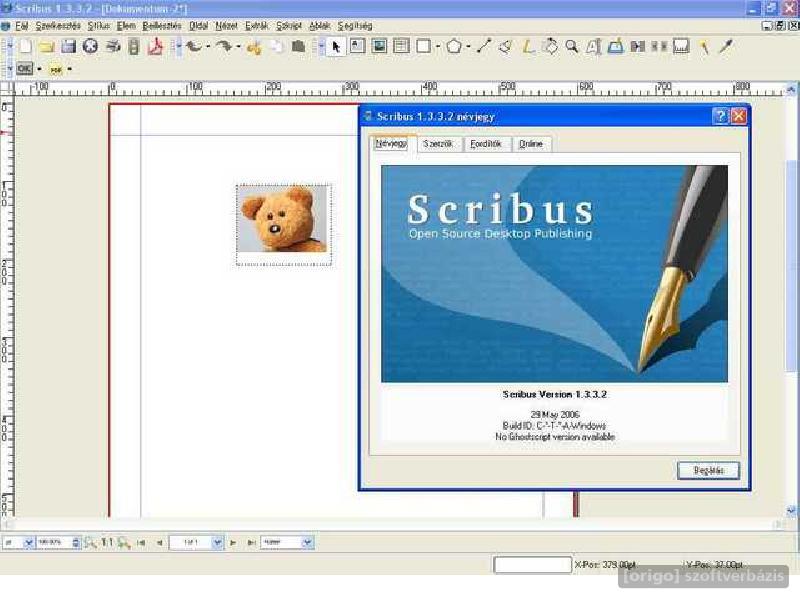
Task: Activate the Rotate Item tool
Action: [x=549, y=46]
